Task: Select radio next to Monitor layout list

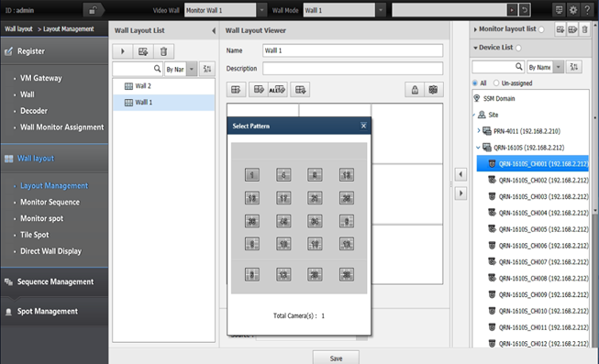Action: point(541,29)
